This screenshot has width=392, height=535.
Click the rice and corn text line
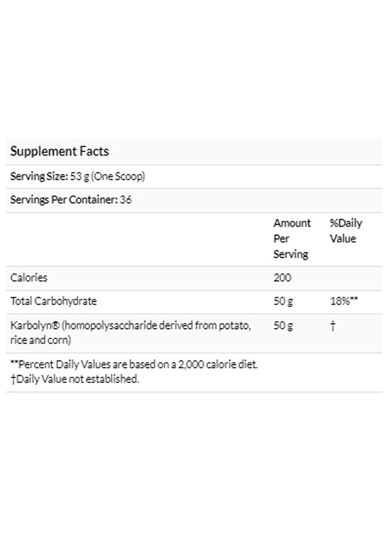[41, 339]
